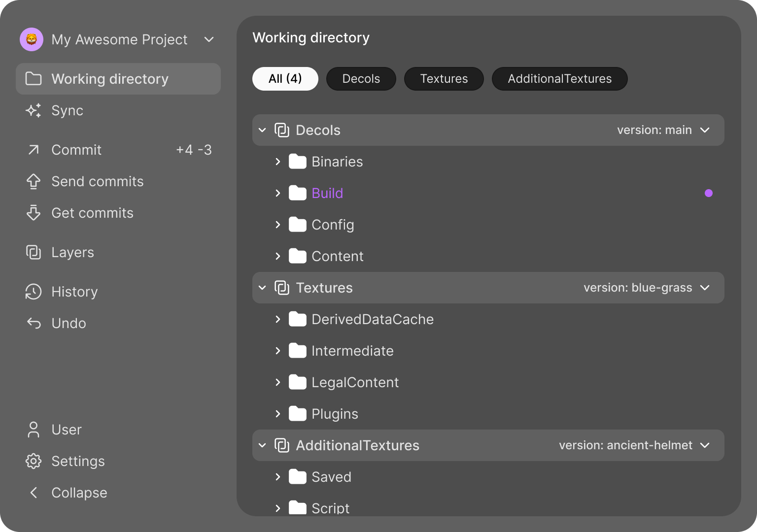Viewport: 757px width, 532px height.
Task: Open Commit via the arrow icon
Action: click(x=34, y=150)
